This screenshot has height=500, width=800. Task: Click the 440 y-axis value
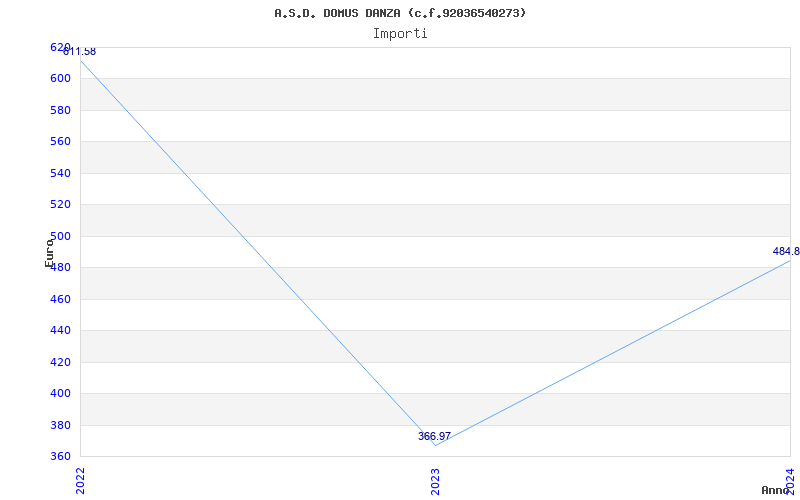(x=60, y=331)
